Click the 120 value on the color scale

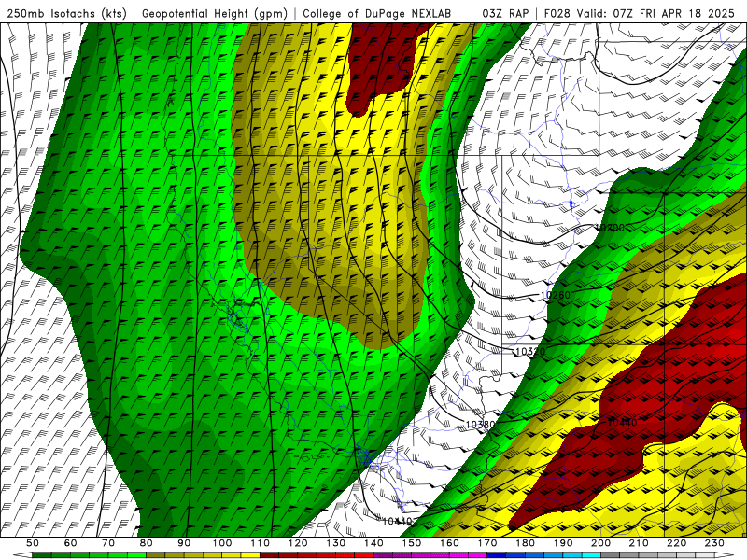pyautogui.click(x=298, y=543)
